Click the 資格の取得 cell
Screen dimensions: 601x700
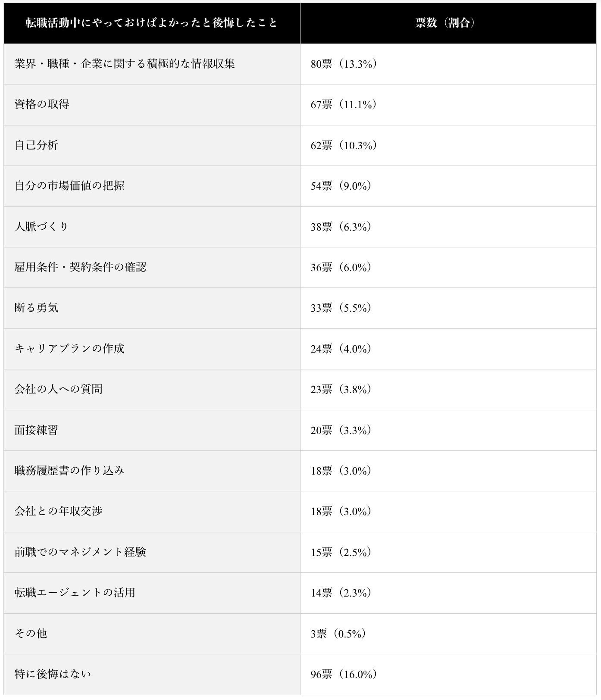(42, 104)
